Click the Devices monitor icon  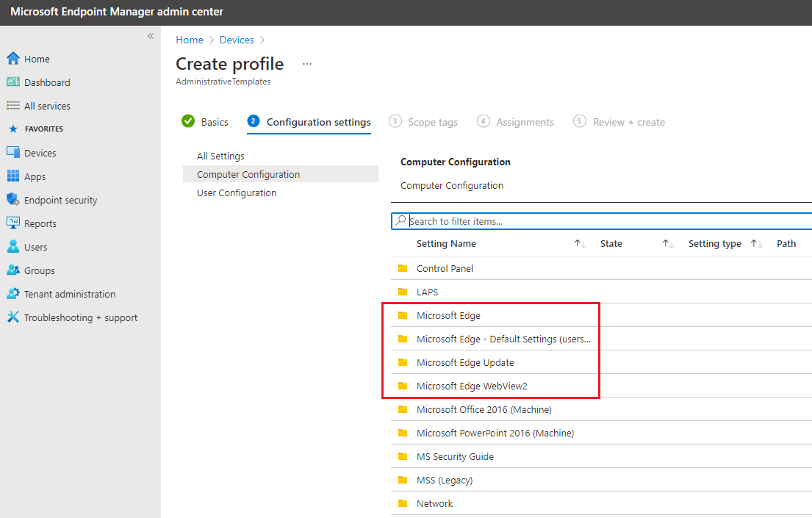(x=13, y=152)
